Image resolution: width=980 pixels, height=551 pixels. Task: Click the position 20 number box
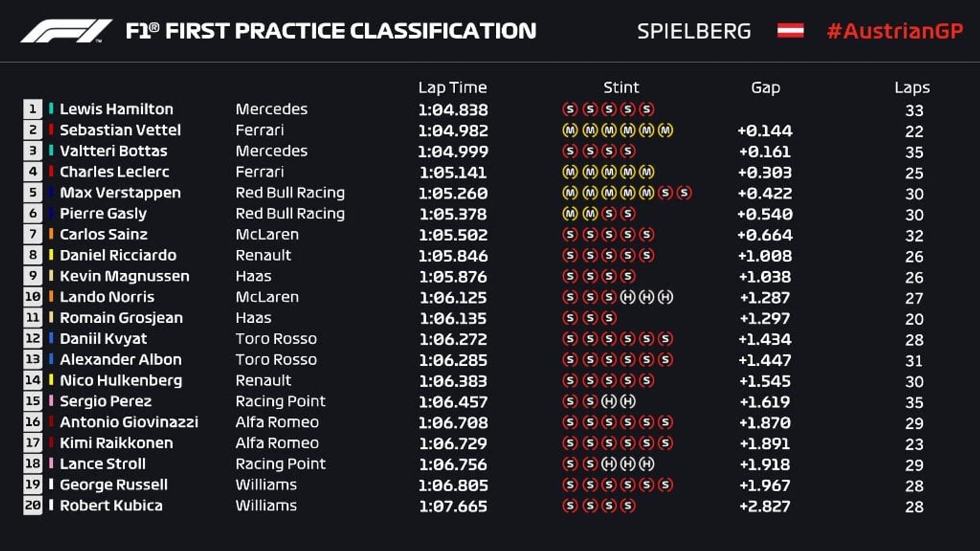click(33, 505)
